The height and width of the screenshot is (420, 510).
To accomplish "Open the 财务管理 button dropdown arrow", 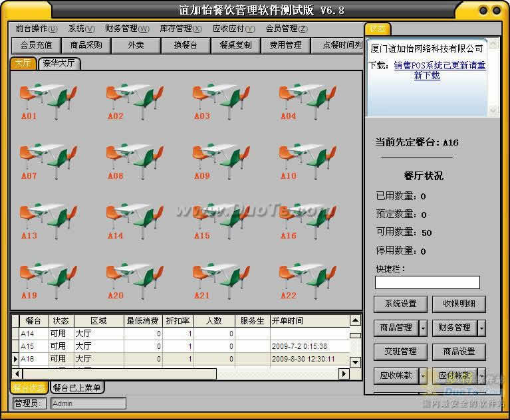I will [x=481, y=328].
